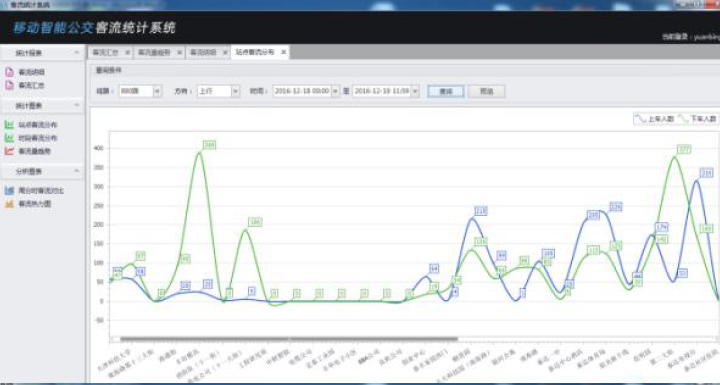Collapse the 统计图表 sidebar section
The height and width of the screenshot is (385, 720).
[x=77, y=105]
